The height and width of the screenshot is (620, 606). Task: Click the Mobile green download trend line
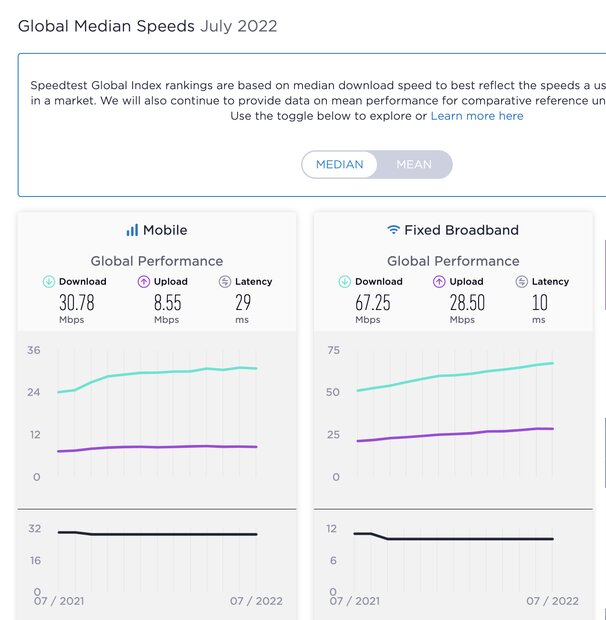click(150, 372)
